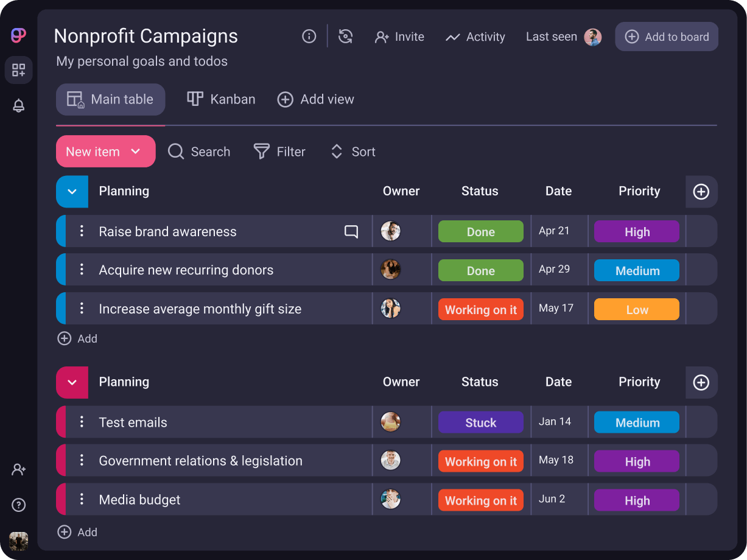747x560 pixels.
Task: Click the board sync/refresh icon
Action: point(346,36)
